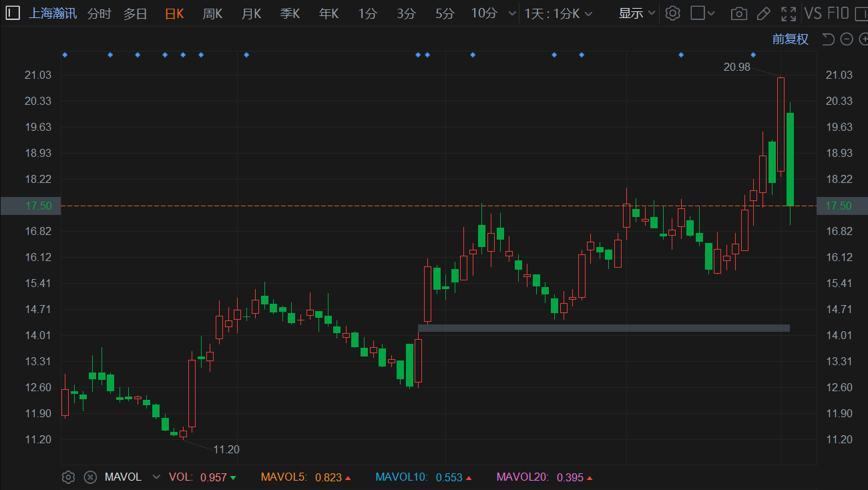
Task: Take a chart screenshot with camera icon
Action: (738, 13)
